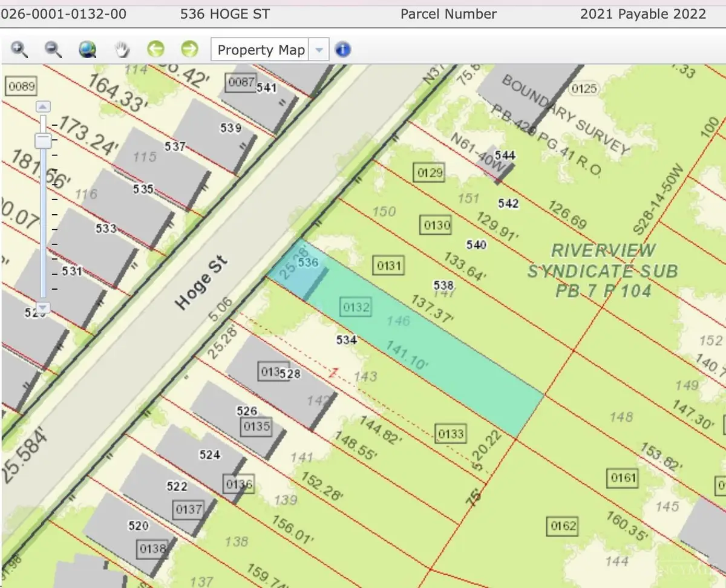Click the parcel label 0137
This screenshot has height=588, width=726.
[x=188, y=509]
